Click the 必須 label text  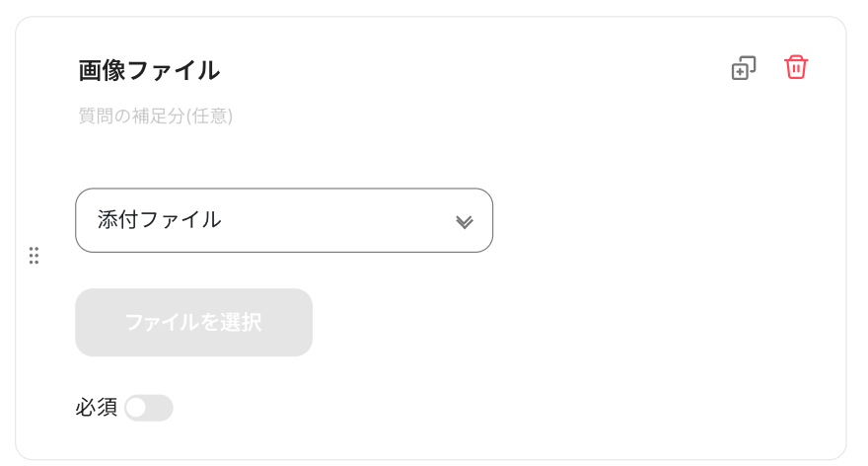tap(97, 407)
